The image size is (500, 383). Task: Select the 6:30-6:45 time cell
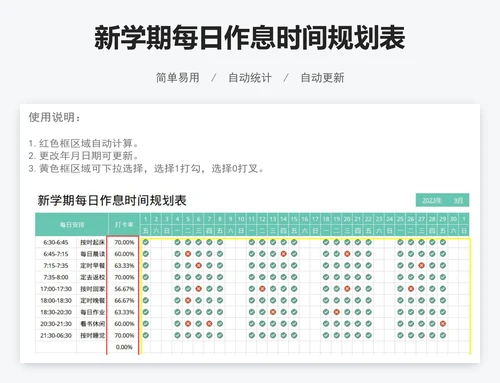click(x=56, y=242)
